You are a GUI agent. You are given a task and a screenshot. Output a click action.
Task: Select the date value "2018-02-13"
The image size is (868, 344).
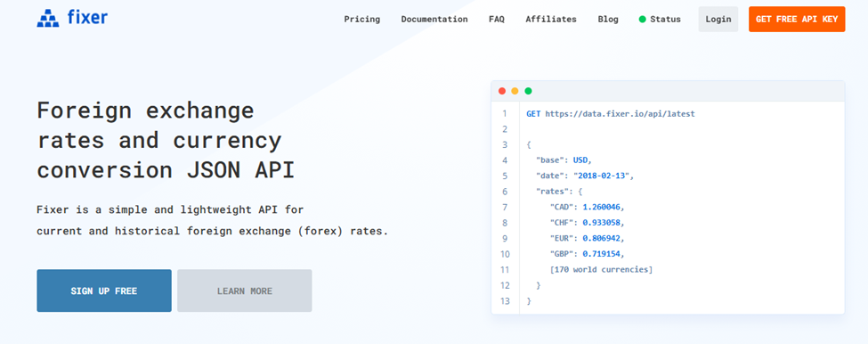(601, 176)
